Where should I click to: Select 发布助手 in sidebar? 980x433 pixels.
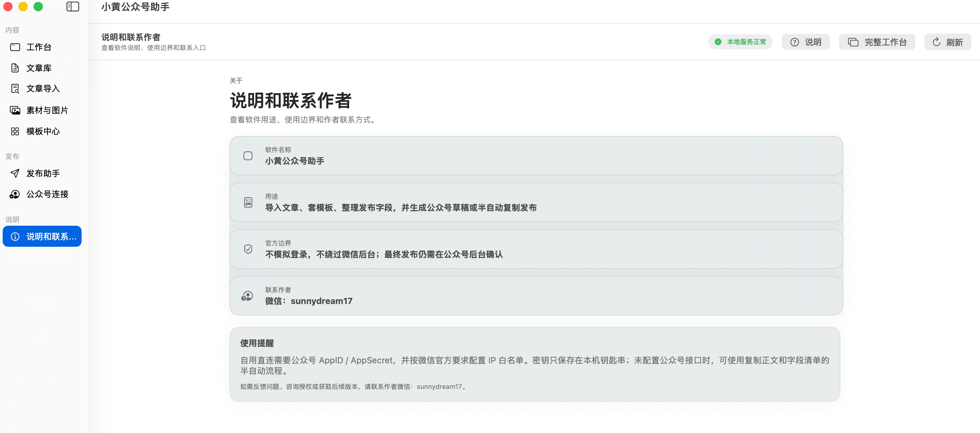(x=42, y=173)
